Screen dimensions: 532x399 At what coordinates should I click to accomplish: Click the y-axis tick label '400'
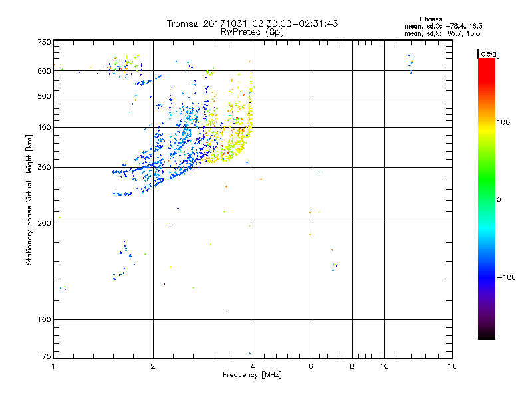44,128
